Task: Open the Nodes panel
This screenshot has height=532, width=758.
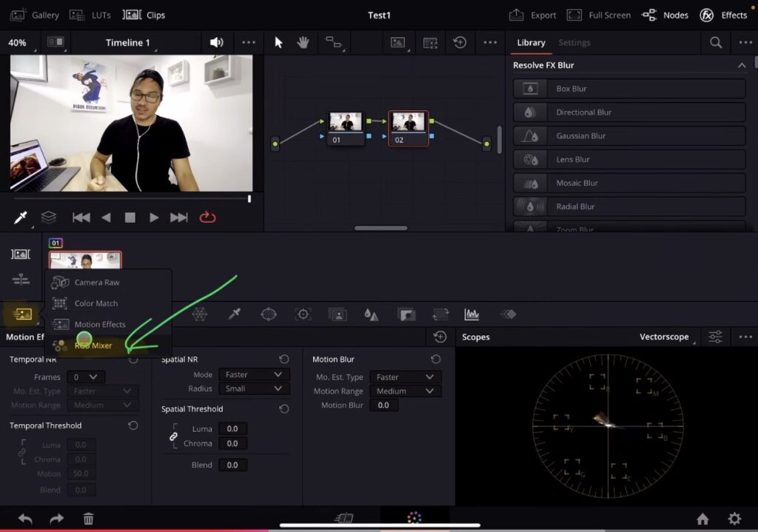Action: click(x=665, y=15)
